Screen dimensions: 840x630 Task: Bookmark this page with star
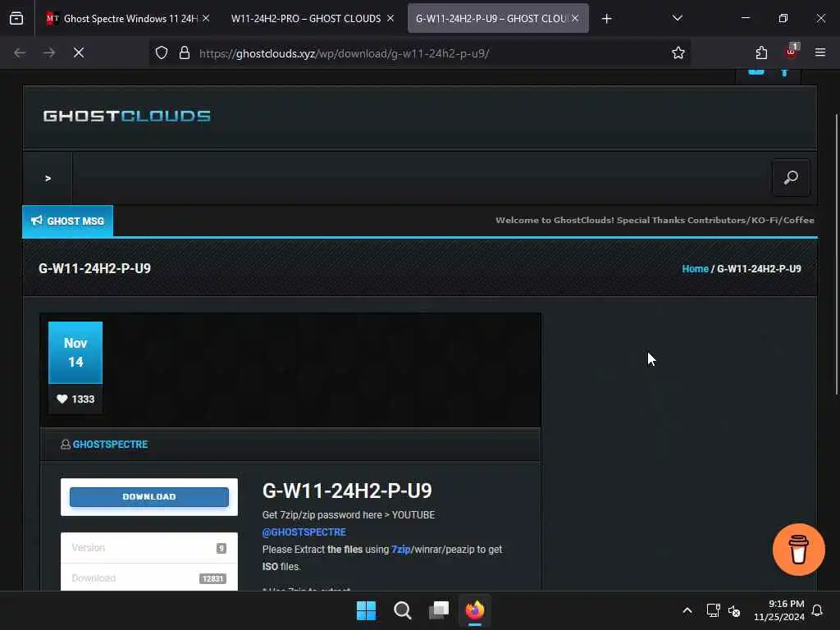click(678, 52)
